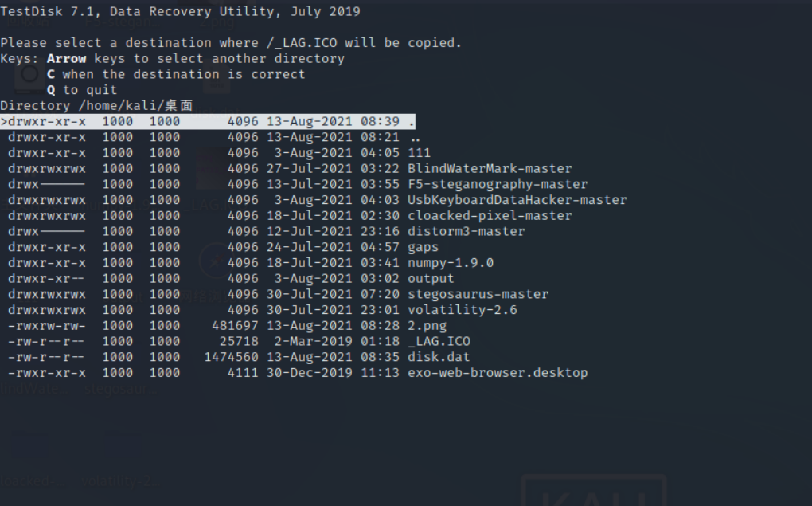Select the _LAG.ICO file in list
The height and width of the screenshot is (506, 812).
point(439,341)
